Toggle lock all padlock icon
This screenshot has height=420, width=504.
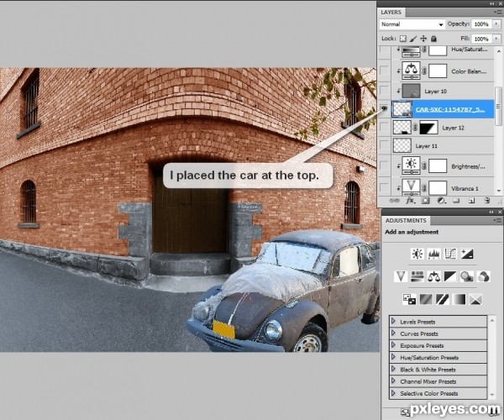pos(433,39)
